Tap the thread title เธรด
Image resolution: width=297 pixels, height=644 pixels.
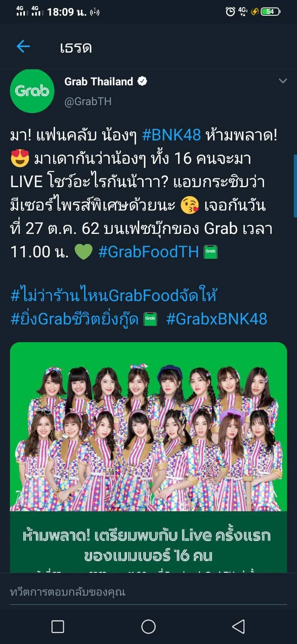click(76, 47)
